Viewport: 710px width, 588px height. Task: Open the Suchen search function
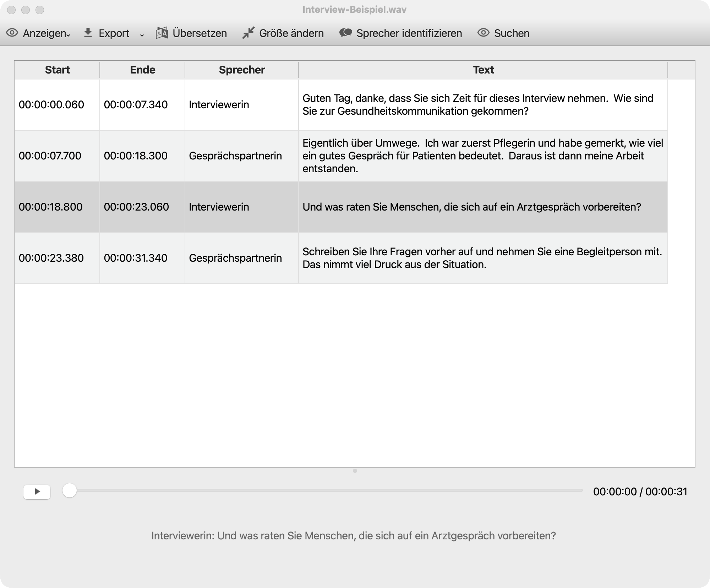(x=503, y=33)
